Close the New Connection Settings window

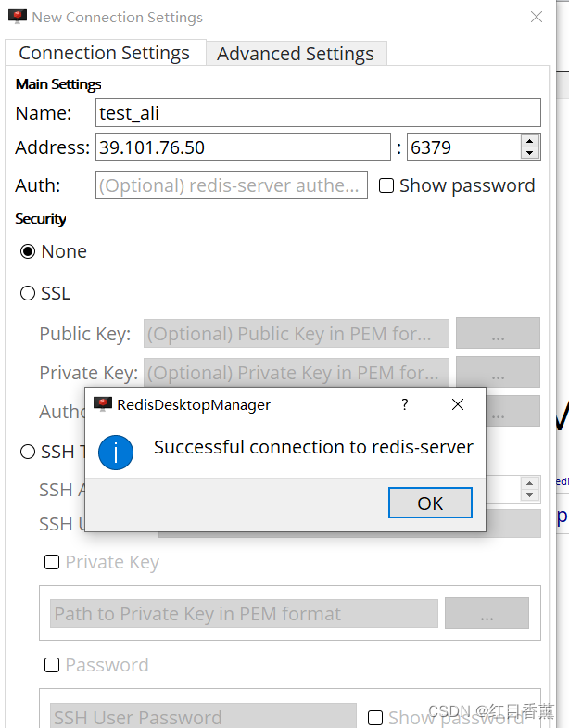pyautogui.click(x=537, y=17)
